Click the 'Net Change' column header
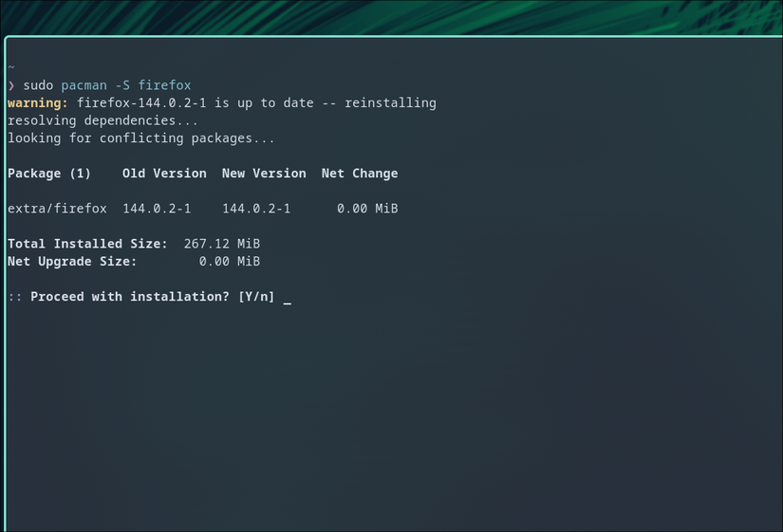Image resolution: width=783 pixels, height=532 pixels. [360, 174]
